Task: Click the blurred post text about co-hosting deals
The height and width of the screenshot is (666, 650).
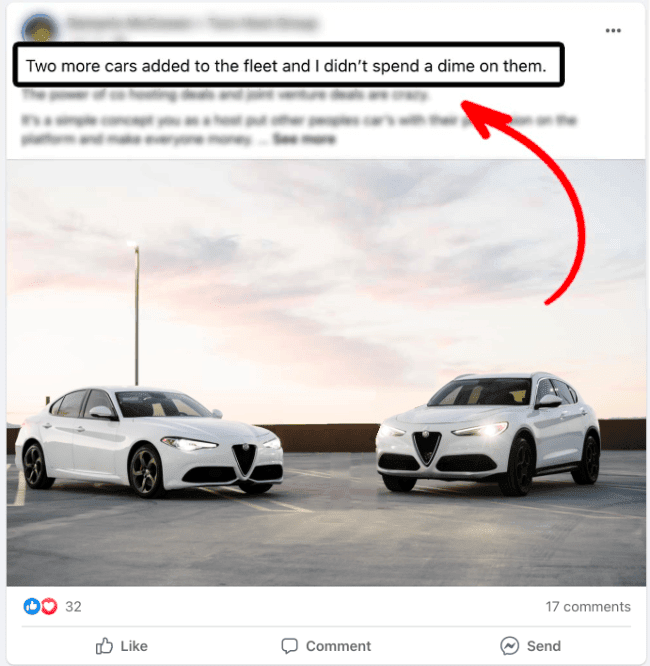Action: tap(225, 95)
